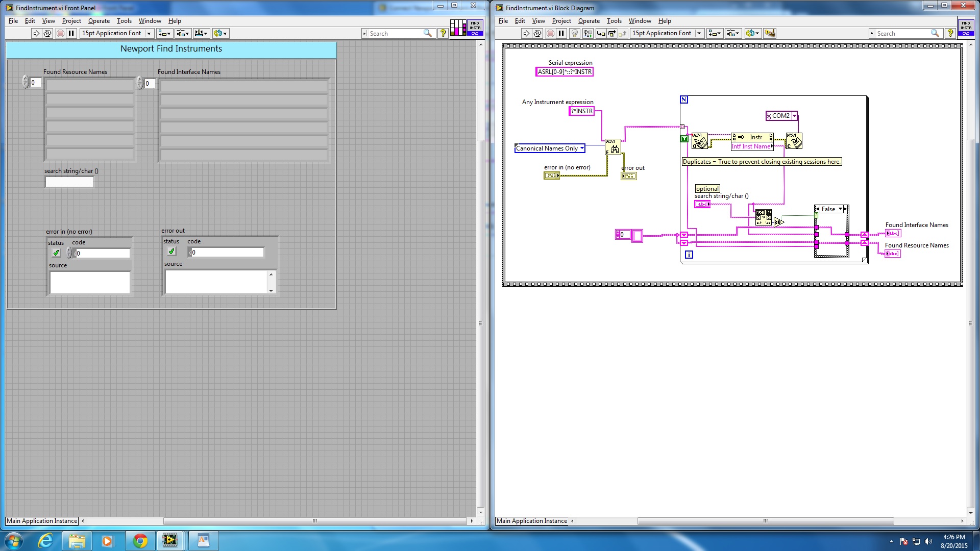980x551 pixels.
Task: Click Instr property node in loop
Action: (752, 141)
